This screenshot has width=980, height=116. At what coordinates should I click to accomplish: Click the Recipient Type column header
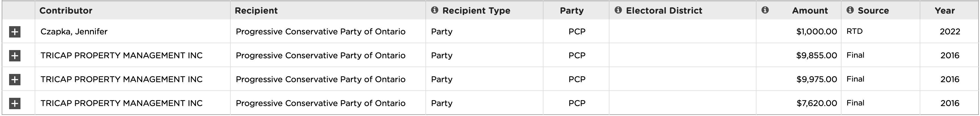tap(476, 11)
